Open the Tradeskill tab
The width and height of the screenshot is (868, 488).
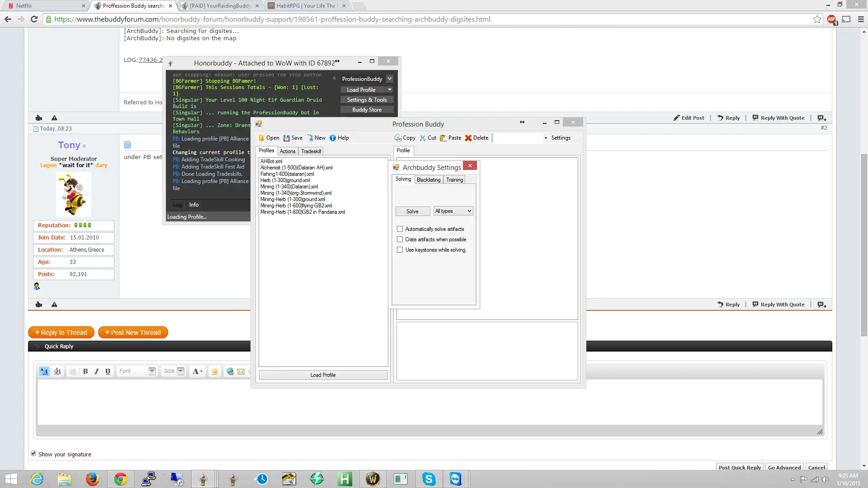click(311, 151)
